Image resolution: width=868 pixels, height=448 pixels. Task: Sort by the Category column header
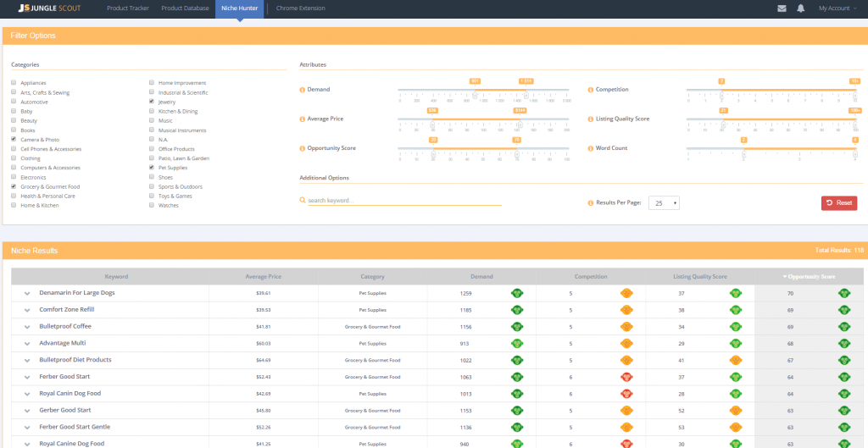pos(373,277)
